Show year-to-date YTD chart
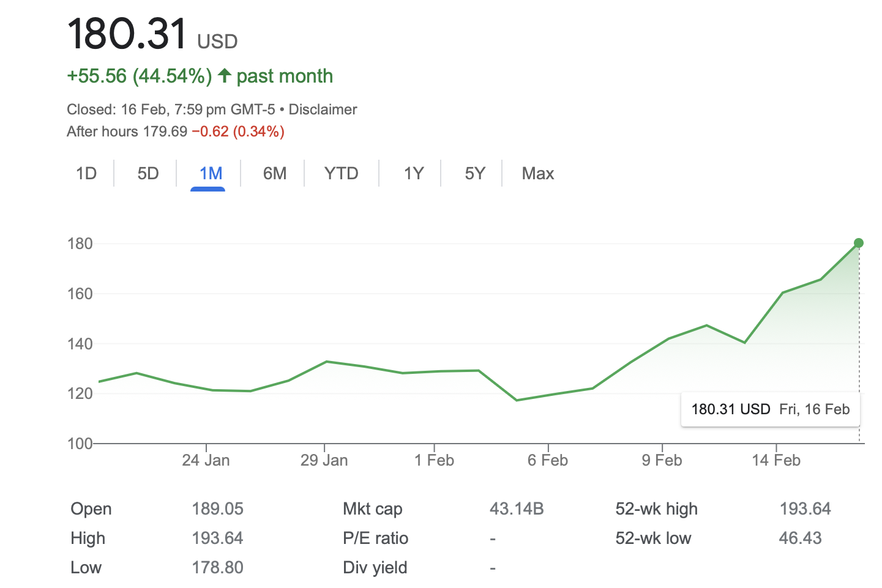 pyautogui.click(x=341, y=174)
